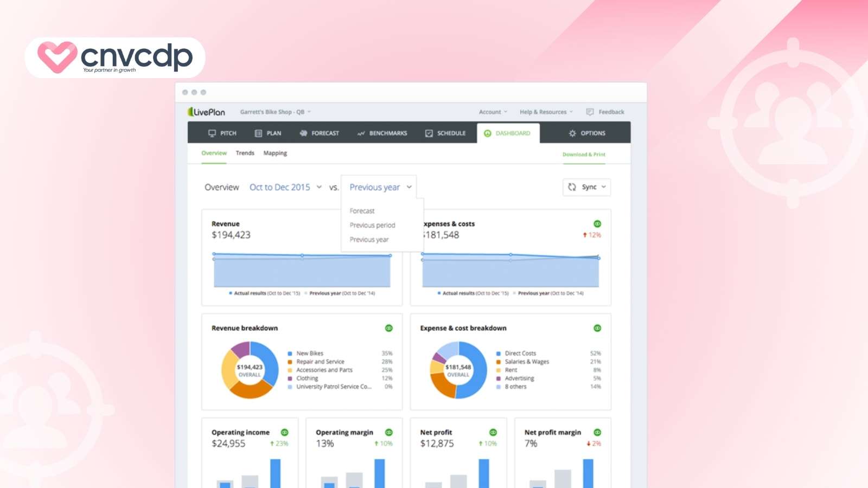Click the LivePlan logo
Viewport: 868px width, 488px height.
tap(206, 112)
